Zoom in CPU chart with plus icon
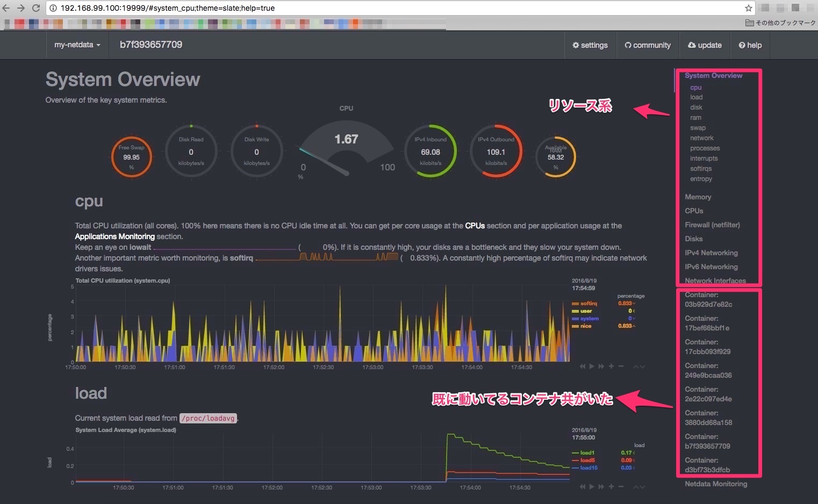 [x=611, y=366]
